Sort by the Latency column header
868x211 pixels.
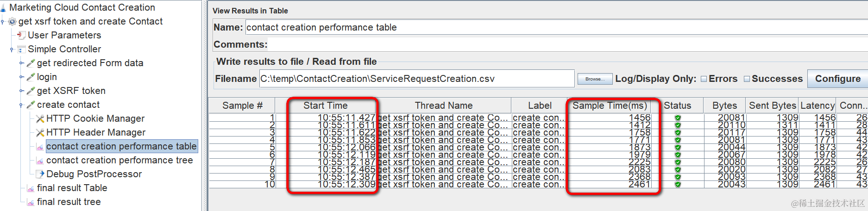[x=818, y=105]
